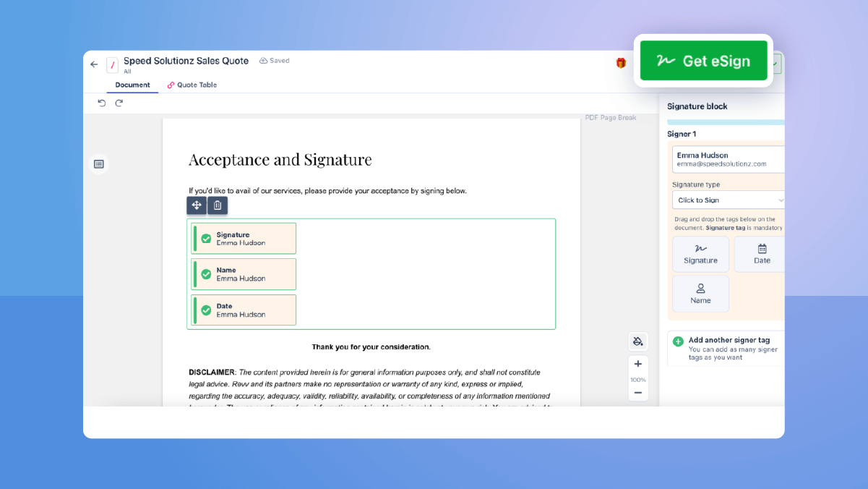Go back using the arrow button
Screen dimensions: 868x489
[x=93, y=64]
